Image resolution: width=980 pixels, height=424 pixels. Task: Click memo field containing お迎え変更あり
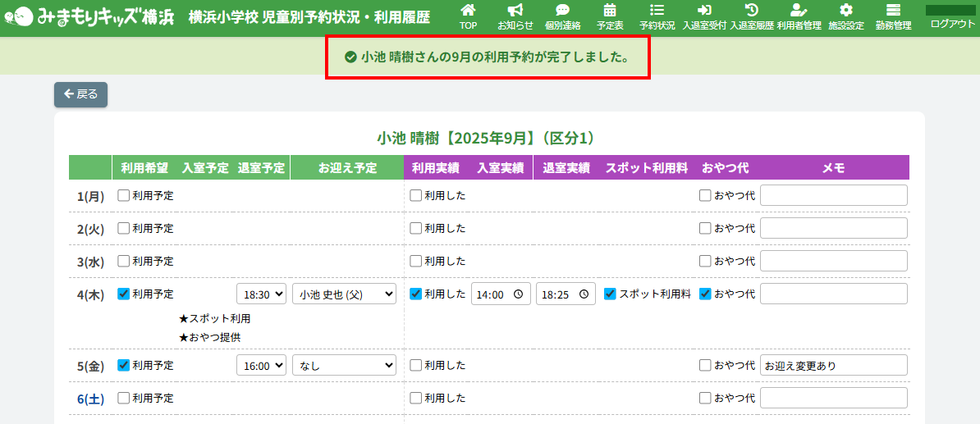tap(833, 366)
